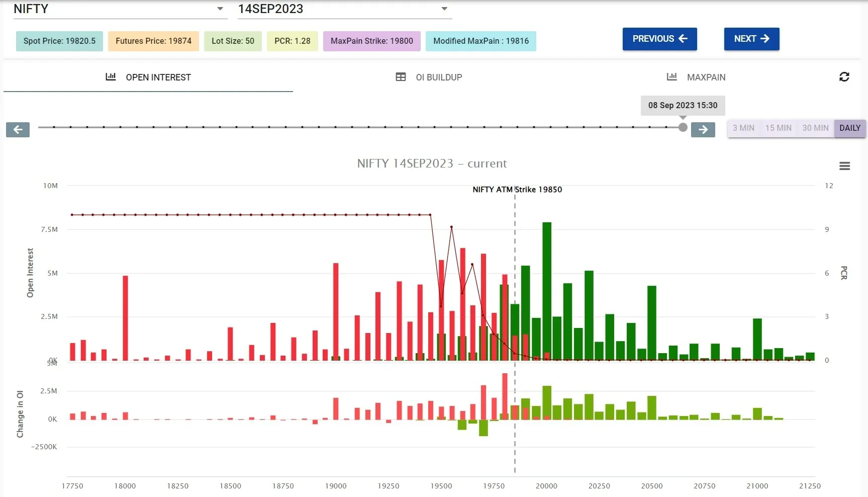Step timeline back with left arrow
This screenshot has width=868, height=497.
pyautogui.click(x=18, y=130)
